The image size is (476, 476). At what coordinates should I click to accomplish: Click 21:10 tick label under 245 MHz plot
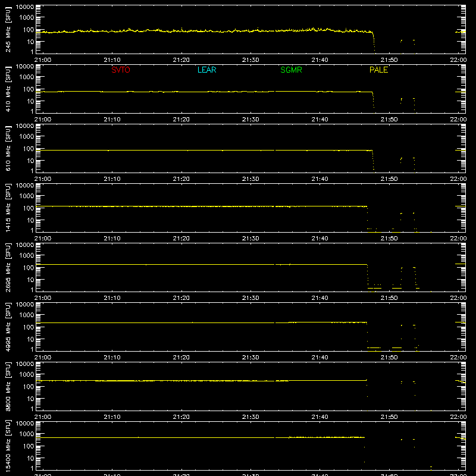[112, 60]
